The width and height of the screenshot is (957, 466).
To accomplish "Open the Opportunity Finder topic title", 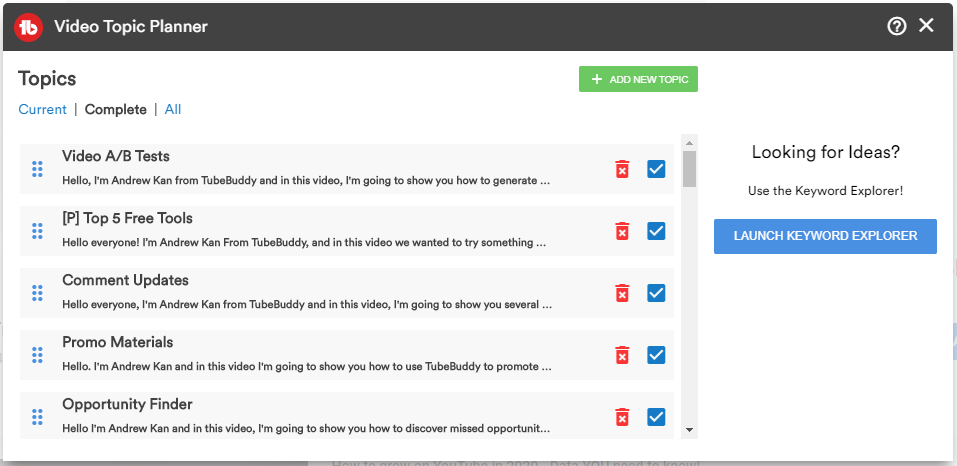I will [127, 404].
